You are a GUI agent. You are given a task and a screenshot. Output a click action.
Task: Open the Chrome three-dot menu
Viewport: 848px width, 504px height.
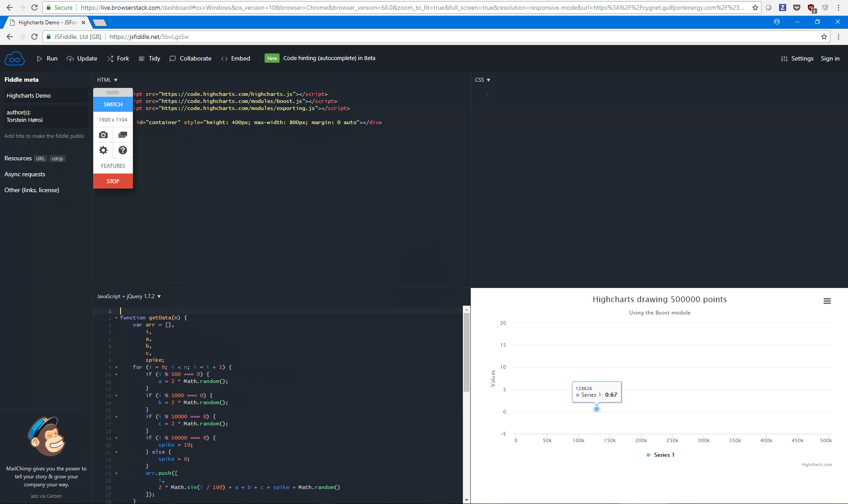point(838,37)
